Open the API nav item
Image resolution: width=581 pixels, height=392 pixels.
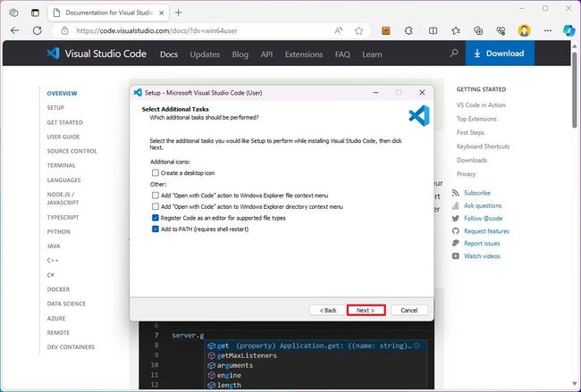(x=266, y=54)
